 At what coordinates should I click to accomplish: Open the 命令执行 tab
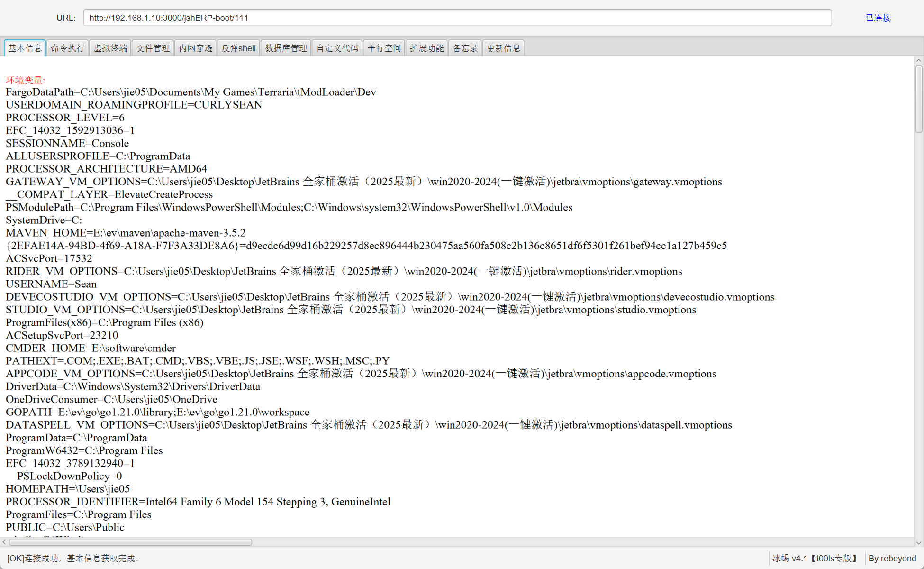[67, 48]
